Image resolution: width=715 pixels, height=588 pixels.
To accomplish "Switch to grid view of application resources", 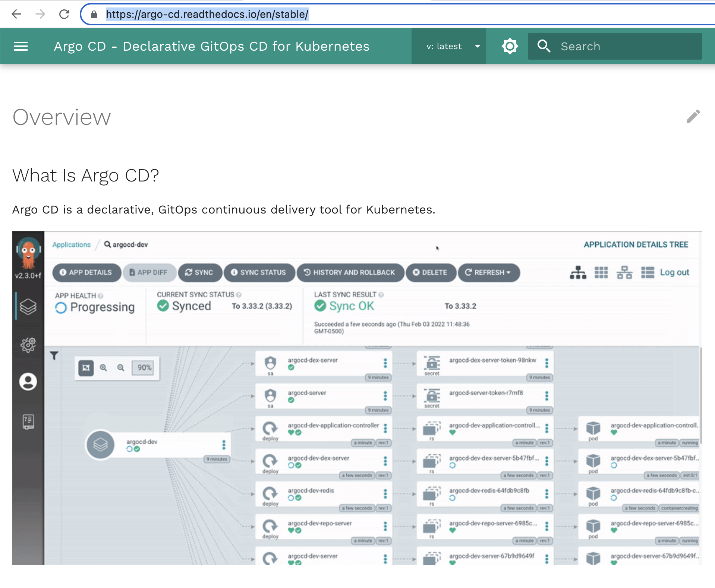I will pyautogui.click(x=601, y=272).
